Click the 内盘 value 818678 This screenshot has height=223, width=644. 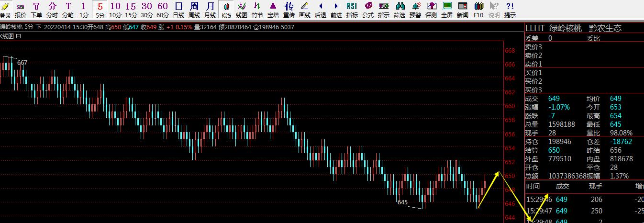[622, 159]
